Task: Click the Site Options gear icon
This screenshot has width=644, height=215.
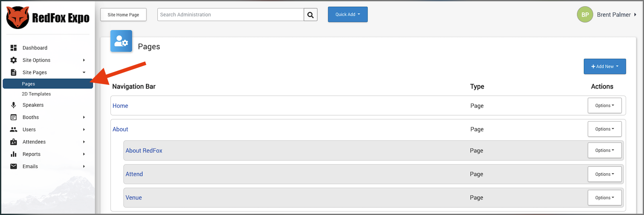Action: (x=14, y=60)
